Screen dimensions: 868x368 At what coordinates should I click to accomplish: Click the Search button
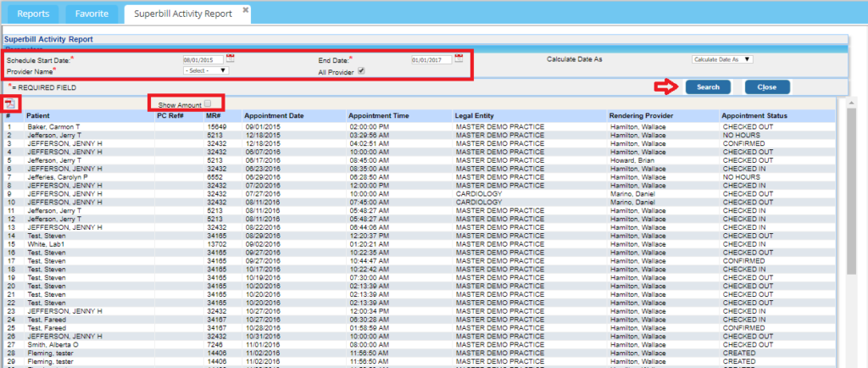point(708,86)
